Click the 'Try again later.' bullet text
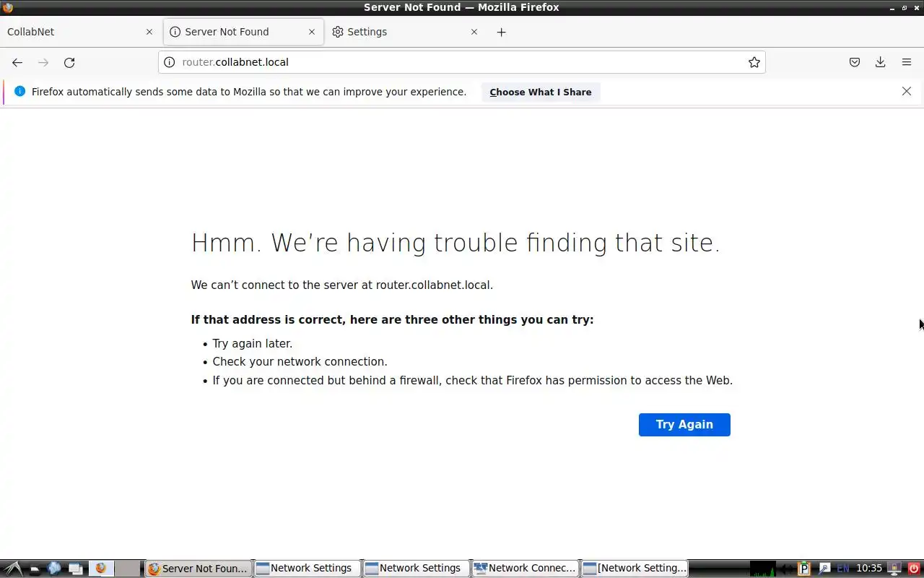This screenshot has width=924, height=578. pyautogui.click(x=252, y=343)
